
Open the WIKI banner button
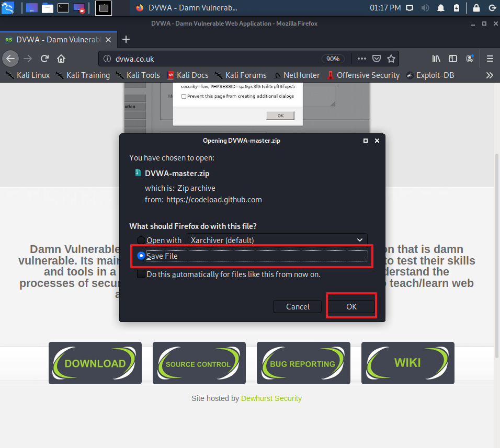pyautogui.click(x=408, y=363)
